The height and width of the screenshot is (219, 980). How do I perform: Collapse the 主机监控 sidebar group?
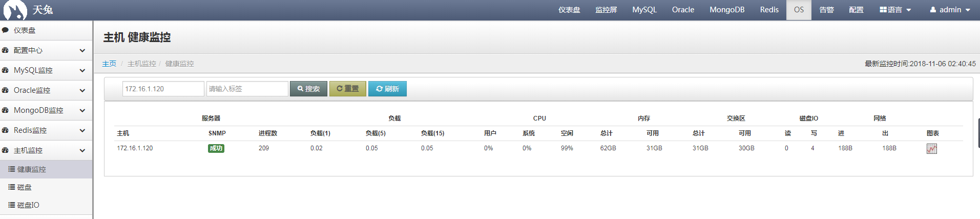(x=82, y=150)
